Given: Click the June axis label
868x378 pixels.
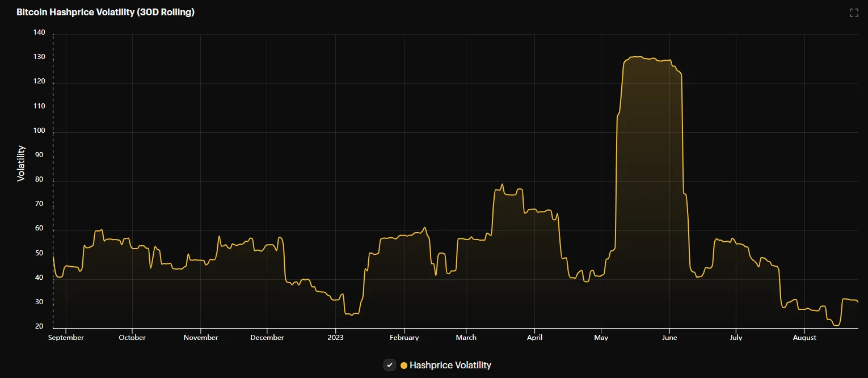Looking at the screenshot, I should point(669,337).
